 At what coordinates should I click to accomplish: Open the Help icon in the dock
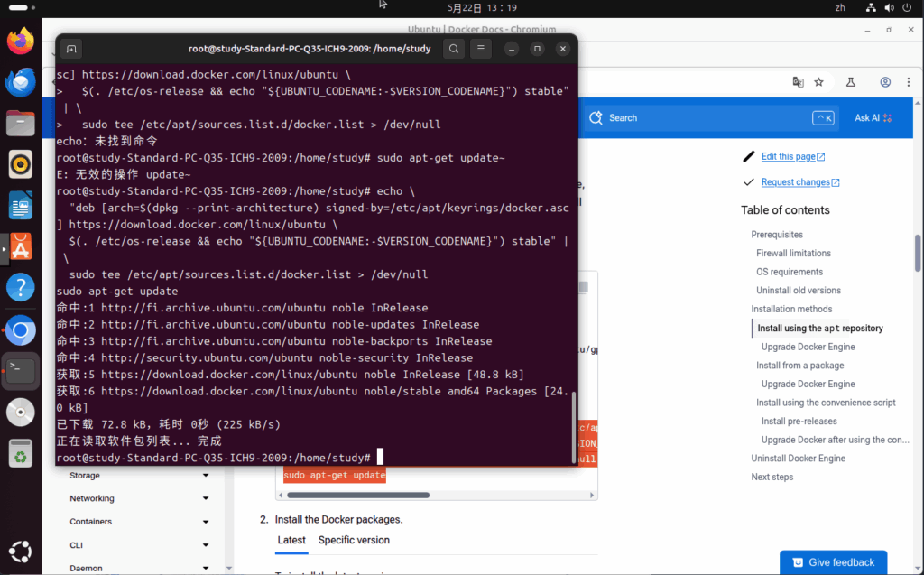(x=21, y=288)
